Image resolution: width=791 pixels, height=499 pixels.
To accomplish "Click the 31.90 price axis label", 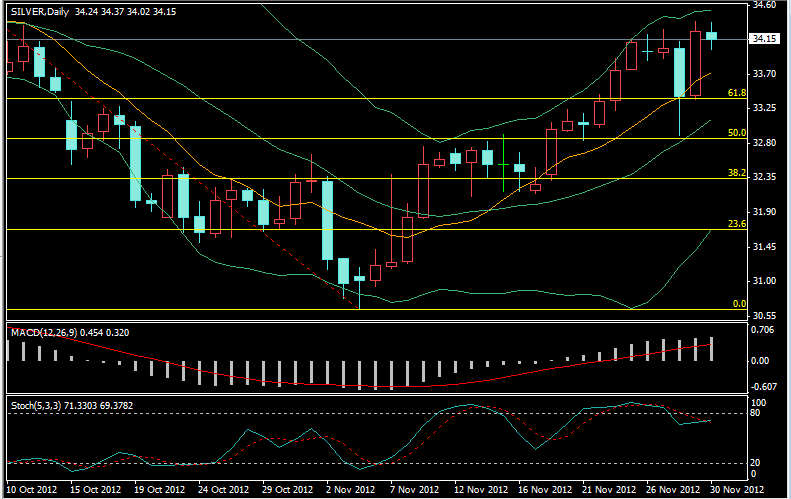I will (x=764, y=212).
